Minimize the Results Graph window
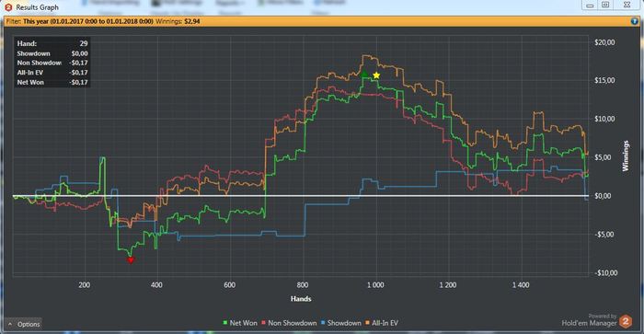 pyautogui.click(x=591, y=5)
